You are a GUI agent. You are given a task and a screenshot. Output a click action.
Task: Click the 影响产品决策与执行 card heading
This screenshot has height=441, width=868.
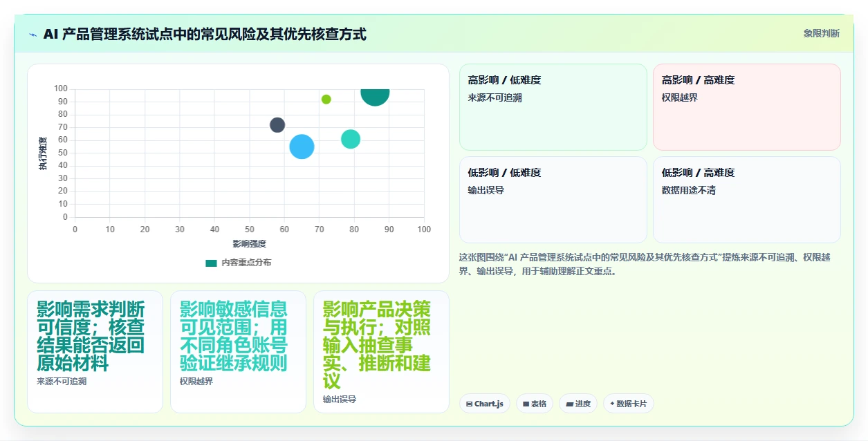pos(377,346)
